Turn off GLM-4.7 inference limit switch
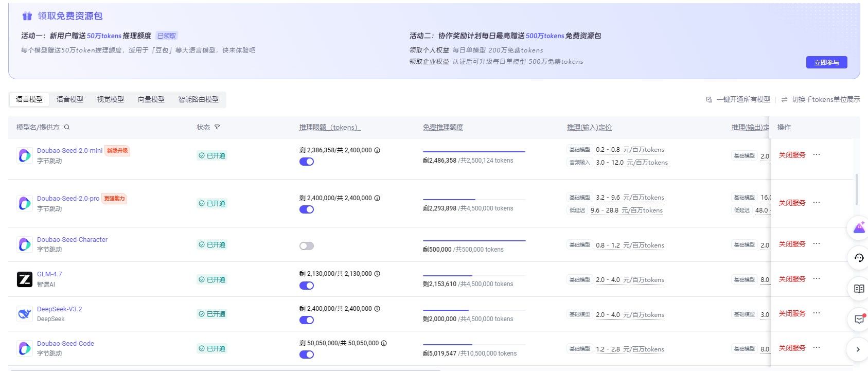 pos(307,286)
